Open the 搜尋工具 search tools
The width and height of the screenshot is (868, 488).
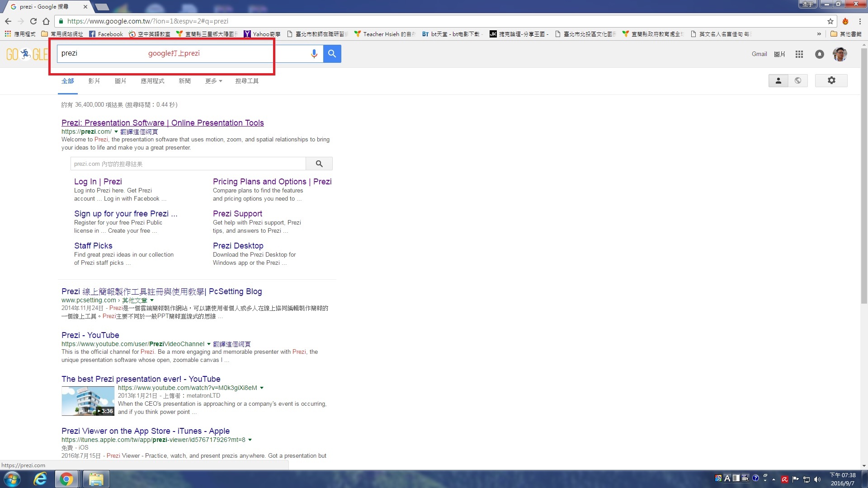point(247,81)
